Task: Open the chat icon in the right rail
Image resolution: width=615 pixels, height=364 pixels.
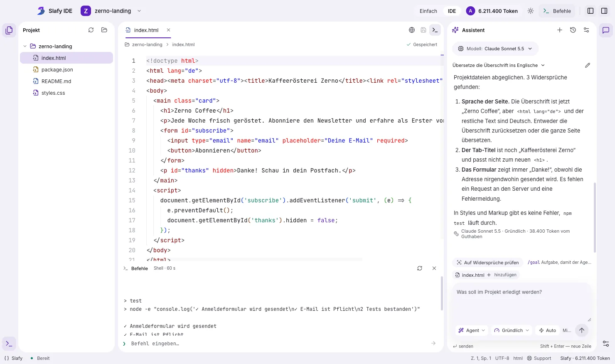Action: point(606,30)
